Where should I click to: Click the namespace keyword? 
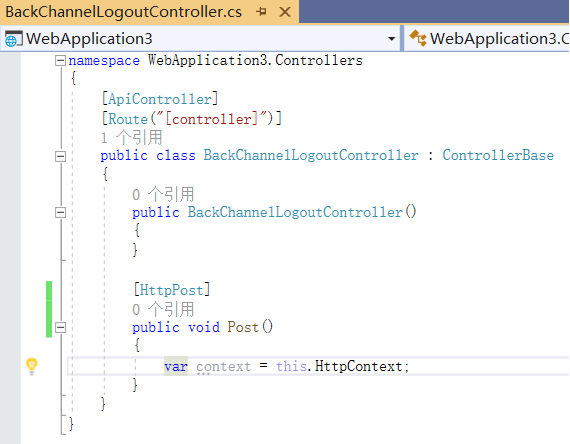click(x=104, y=60)
